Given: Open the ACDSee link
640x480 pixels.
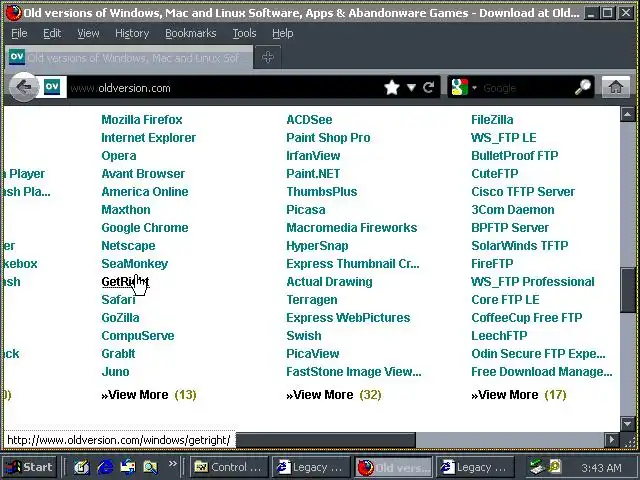Looking at the screenshot, I should pyautogui.click(x=309, y=120).
